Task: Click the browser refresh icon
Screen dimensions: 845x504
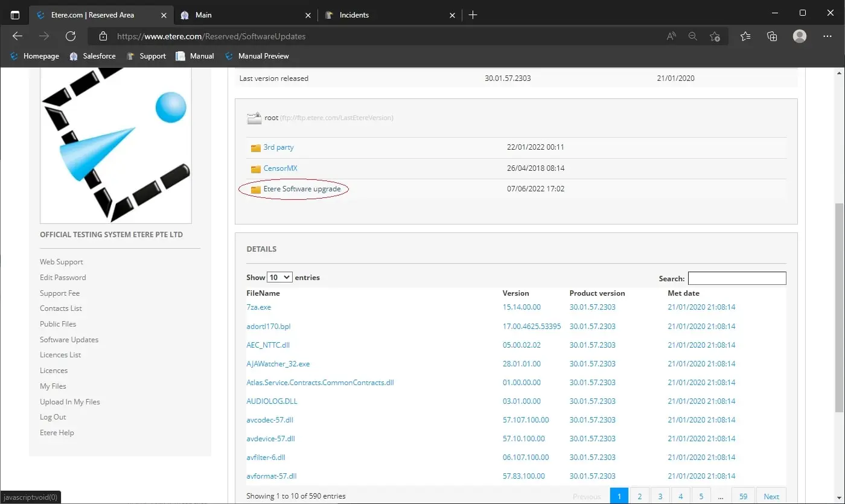Action: click(x=71, y=36)
